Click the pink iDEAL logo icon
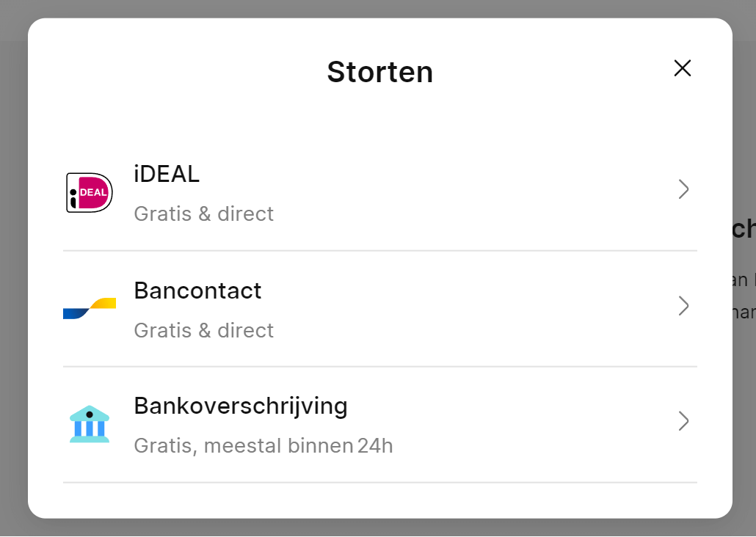 click(90, 192)
